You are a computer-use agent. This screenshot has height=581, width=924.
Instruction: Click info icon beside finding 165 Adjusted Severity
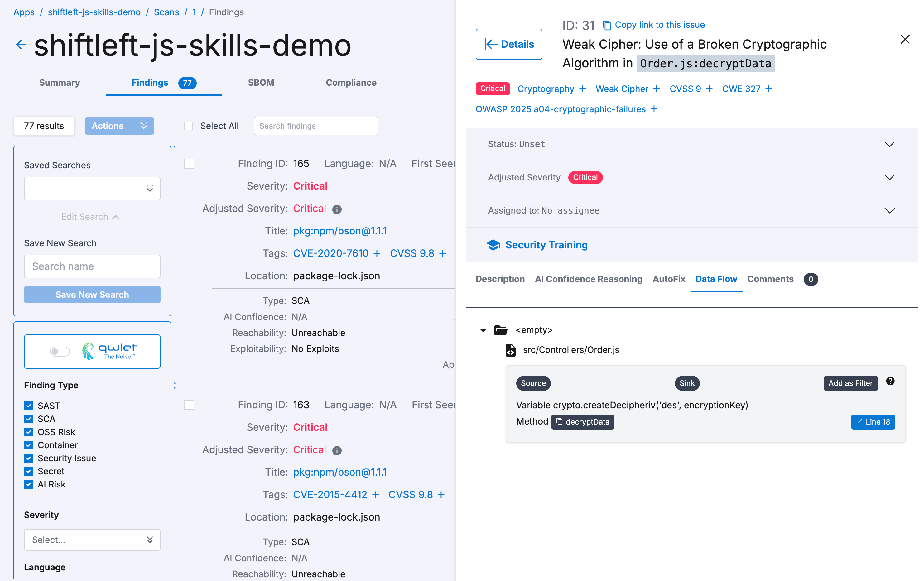337,209
